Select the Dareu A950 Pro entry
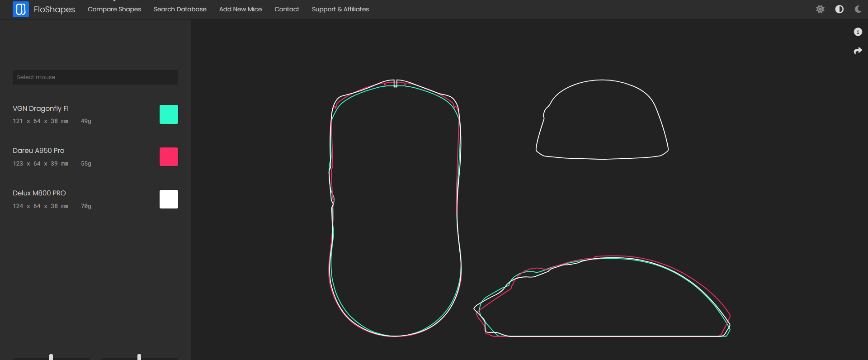This screenshot has height=360, width=868. coord(38,151)
